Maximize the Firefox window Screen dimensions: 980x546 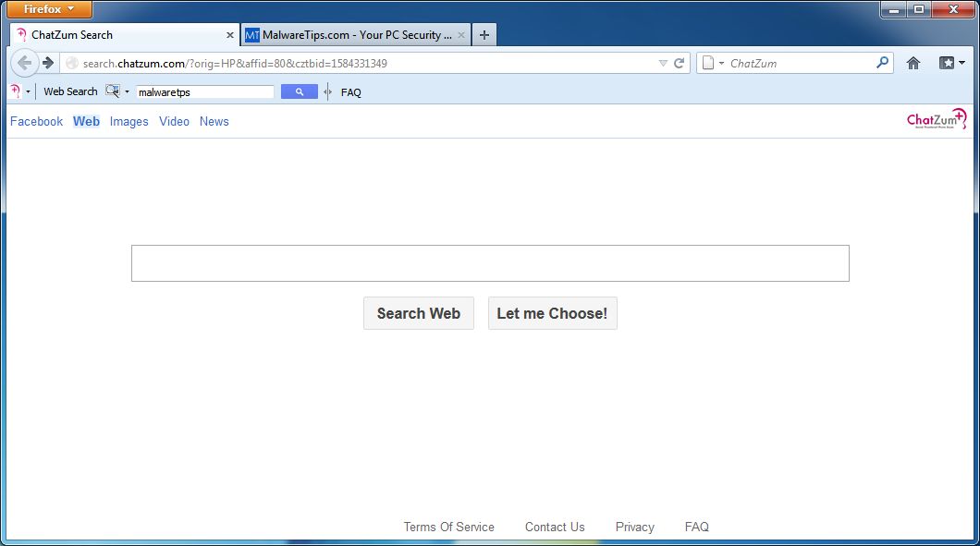click(919, 9)
